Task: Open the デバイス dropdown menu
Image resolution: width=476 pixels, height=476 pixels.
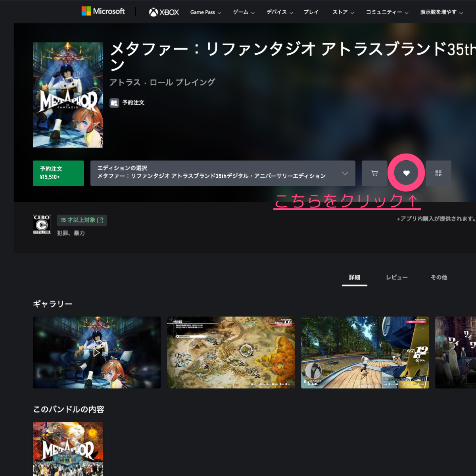Action: [x=280, y=12]
